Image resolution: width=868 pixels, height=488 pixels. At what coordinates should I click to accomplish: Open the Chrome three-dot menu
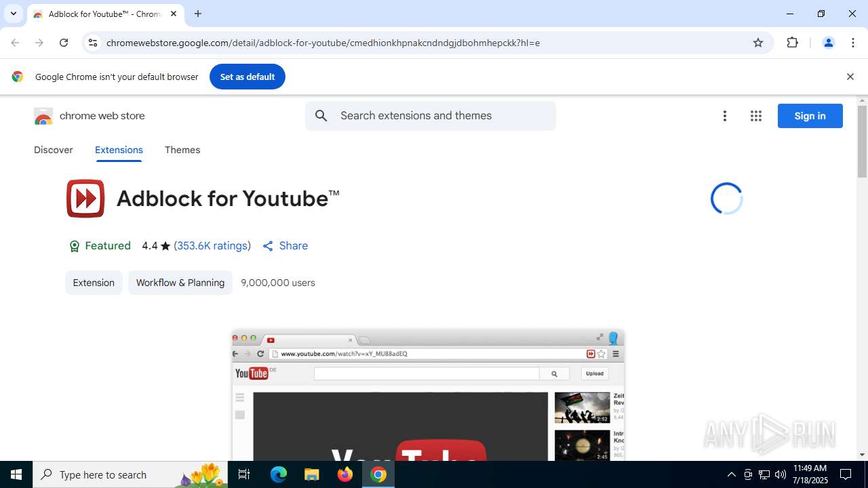852,43
